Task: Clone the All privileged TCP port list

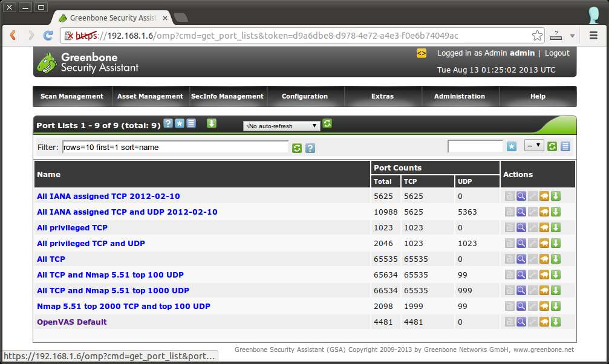Action: click(544, 227)
